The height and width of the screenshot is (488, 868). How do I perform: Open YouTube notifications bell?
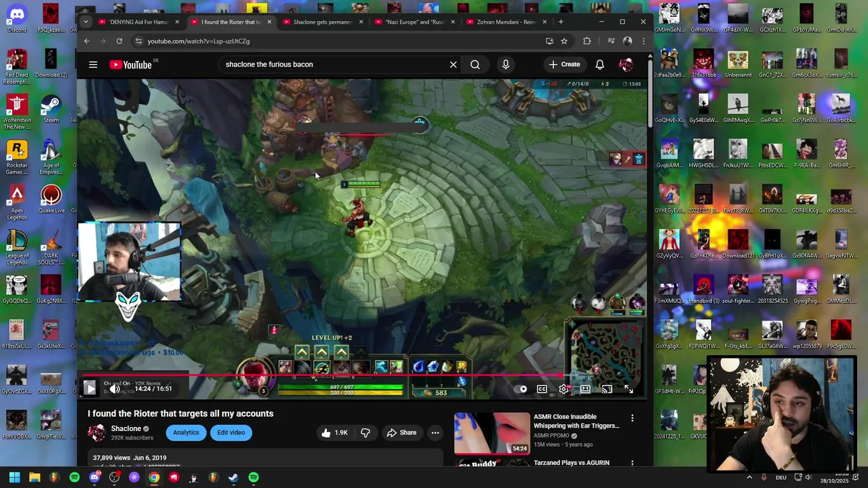click(x=599, y=64)
